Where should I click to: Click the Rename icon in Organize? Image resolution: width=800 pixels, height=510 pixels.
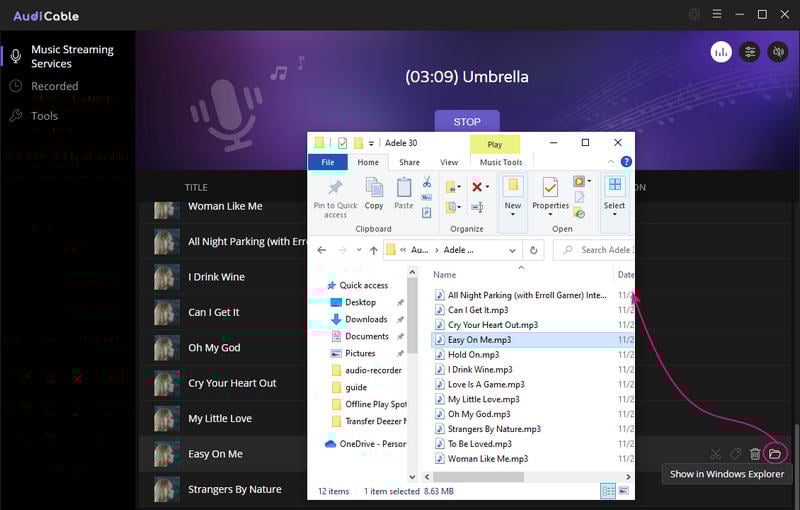[477, 207]
